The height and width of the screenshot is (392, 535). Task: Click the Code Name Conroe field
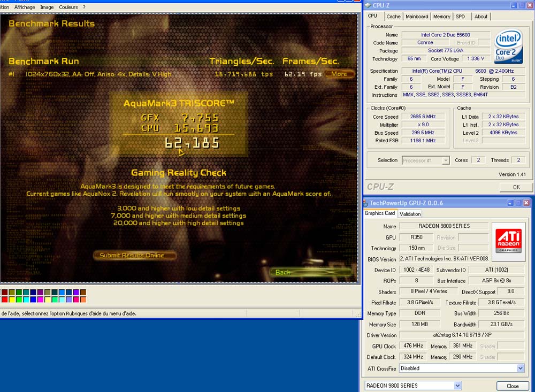425,43
